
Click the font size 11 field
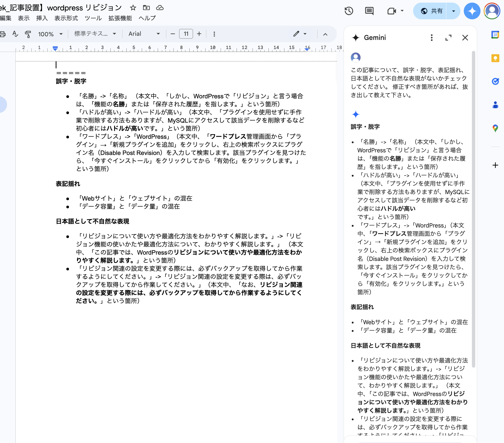pos(186,34)
